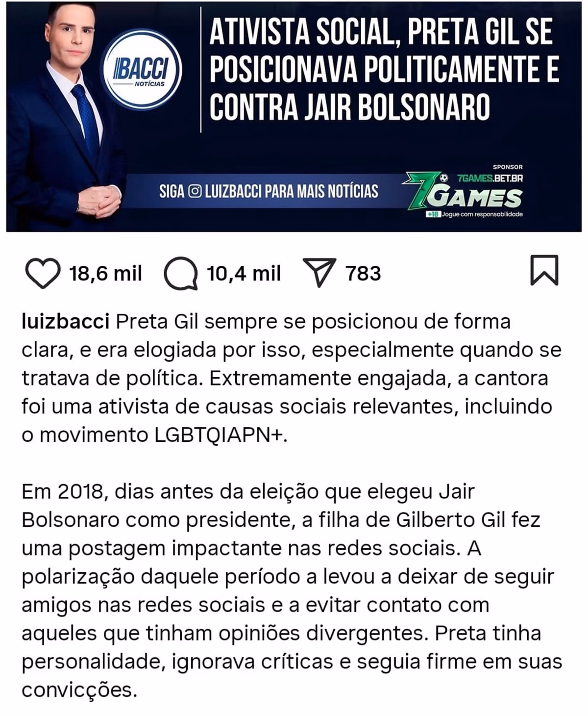This screenshot has width=588, height=716.
Task: Click the 7GAMES.BET.BR sponsor address
Action: pyautogui.click(x=490, y=178)
